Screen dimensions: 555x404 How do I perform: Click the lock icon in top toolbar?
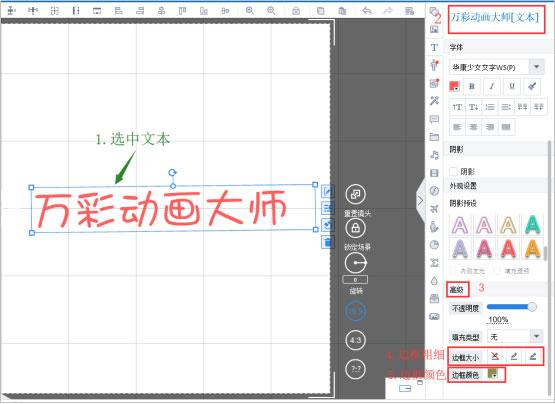[x=296, y=11]
